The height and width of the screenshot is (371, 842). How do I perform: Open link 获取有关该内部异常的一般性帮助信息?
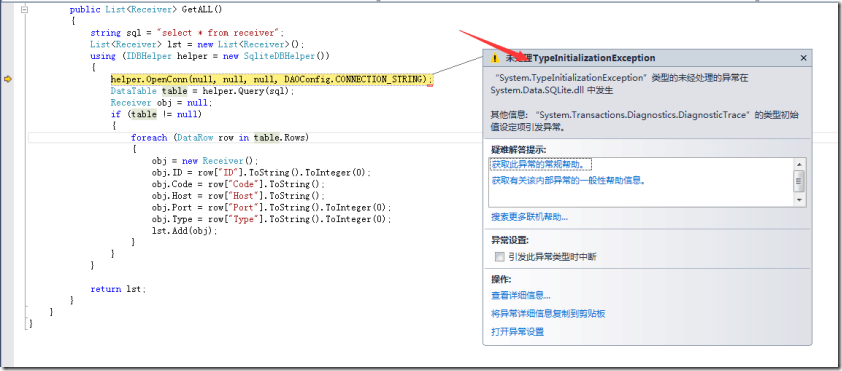(x=569, y=180)
